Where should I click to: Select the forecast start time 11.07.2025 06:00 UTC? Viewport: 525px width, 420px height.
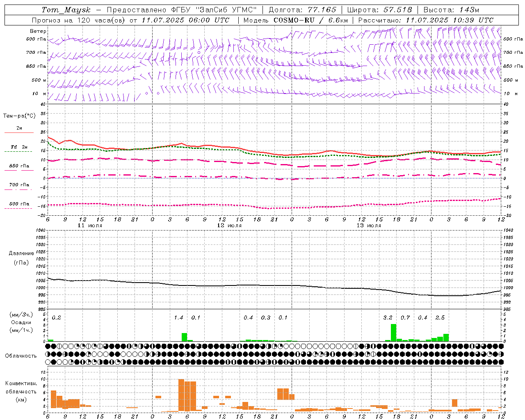(x=186, y=20)
